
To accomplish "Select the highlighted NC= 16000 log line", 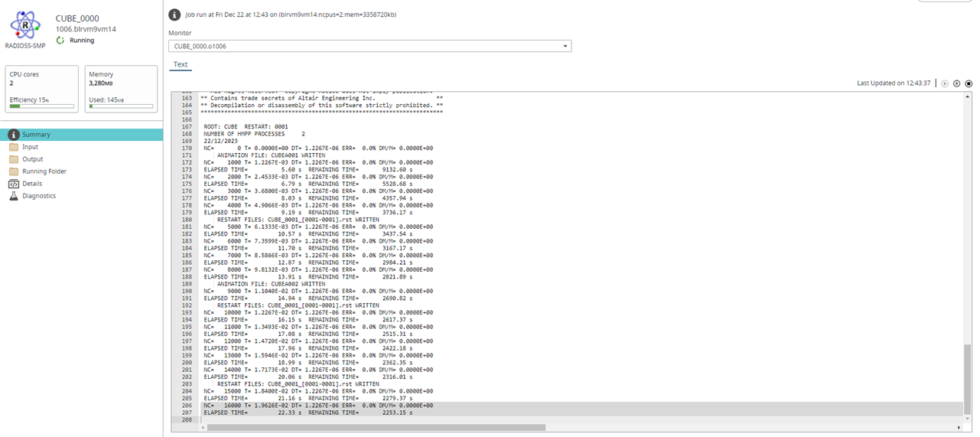I will 318,406.
